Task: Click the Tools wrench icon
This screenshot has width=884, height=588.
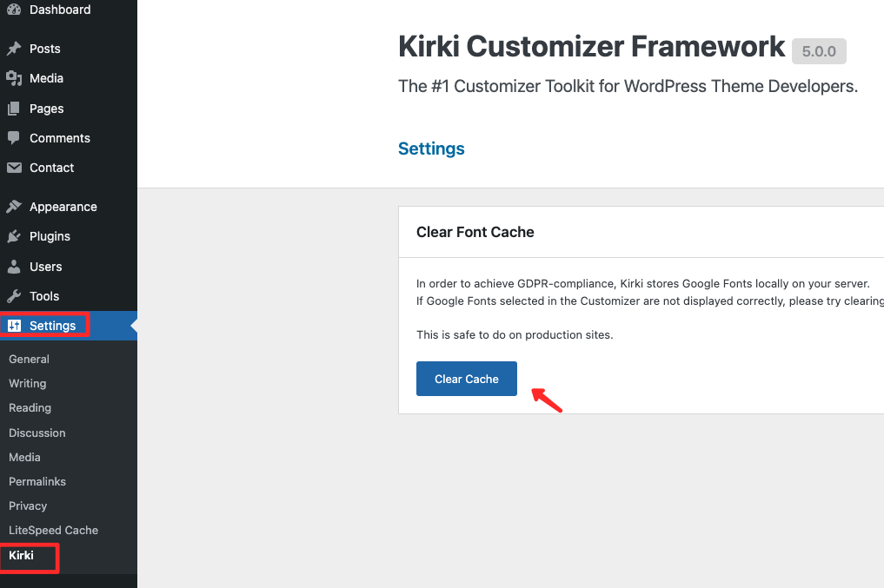Action: [14, 295]
